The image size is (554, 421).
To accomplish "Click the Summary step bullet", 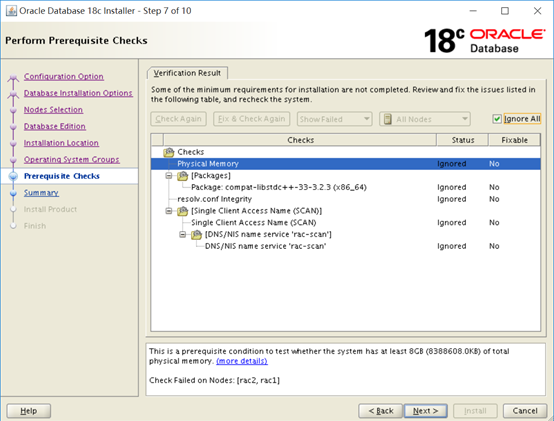I will 13,193.
